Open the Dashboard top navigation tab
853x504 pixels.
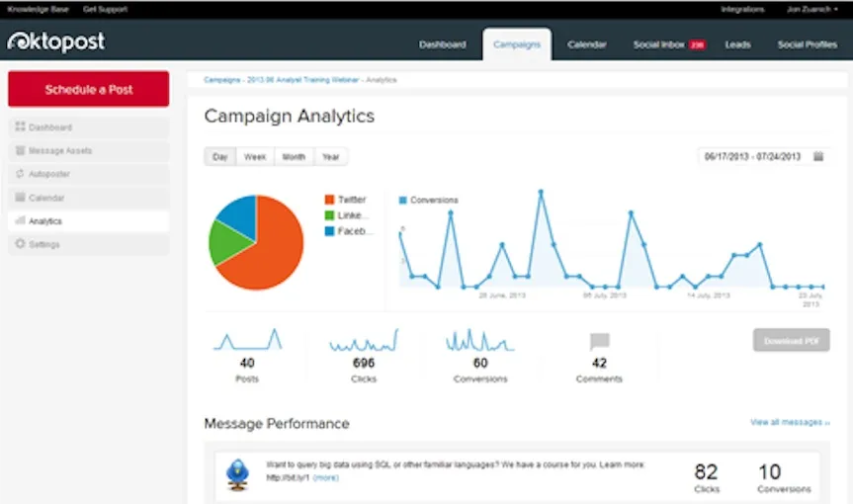pyautogui.click(x=442, y=44)
